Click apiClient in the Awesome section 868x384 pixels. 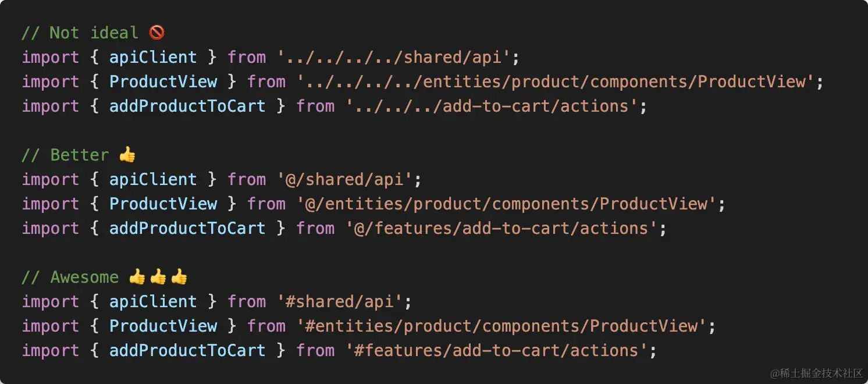pos(153,301)
